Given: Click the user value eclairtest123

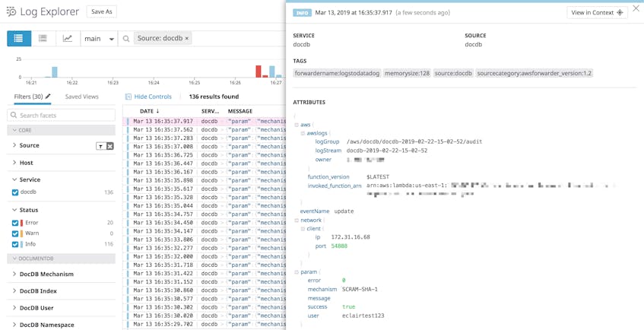Looking at the screenshot, I should (363, 316).
